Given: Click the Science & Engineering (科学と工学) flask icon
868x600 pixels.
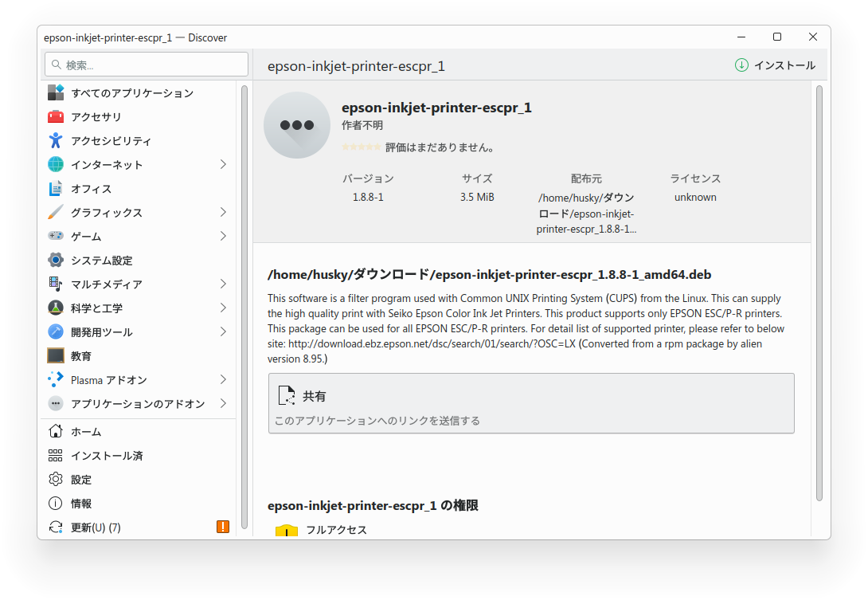Looking at the screenshot, I should pos(56,308).
